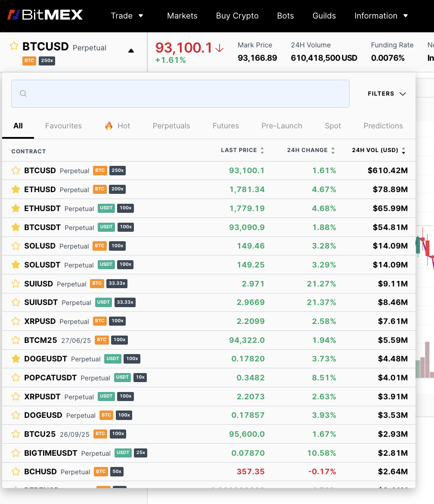The height and width of the screenshot is (504, 434).
Task: Star the DOGEUSD Perpetual contract
Action: tap(16, 415)
